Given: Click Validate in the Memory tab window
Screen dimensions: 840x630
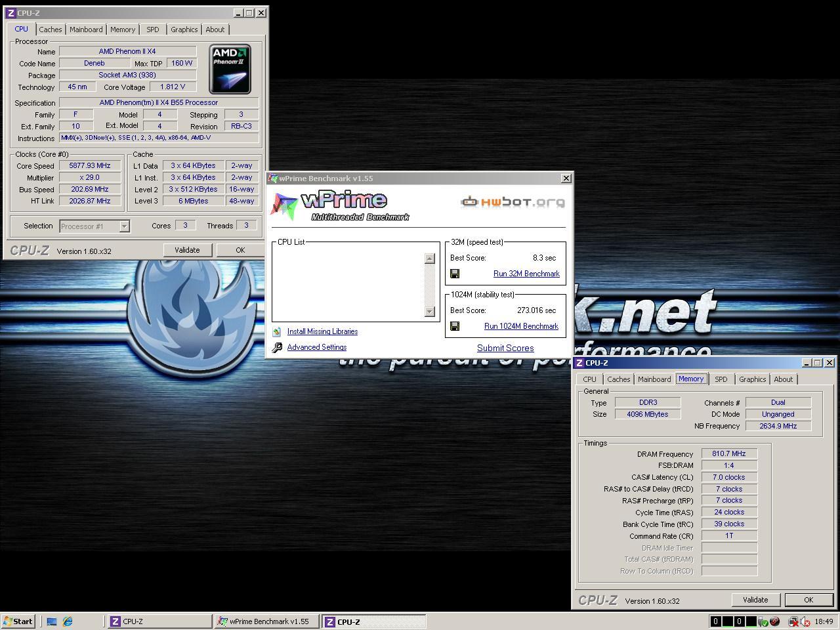Looking at the screenshot, I should click(x=755, y=600).
